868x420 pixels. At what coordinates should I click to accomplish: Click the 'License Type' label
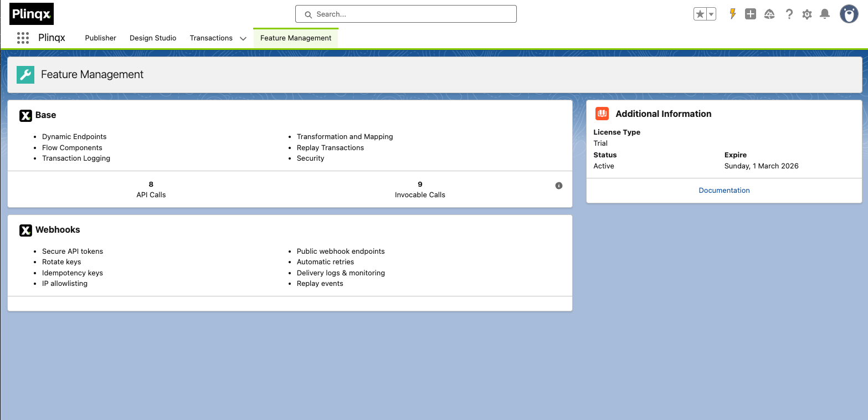[617, 132]
